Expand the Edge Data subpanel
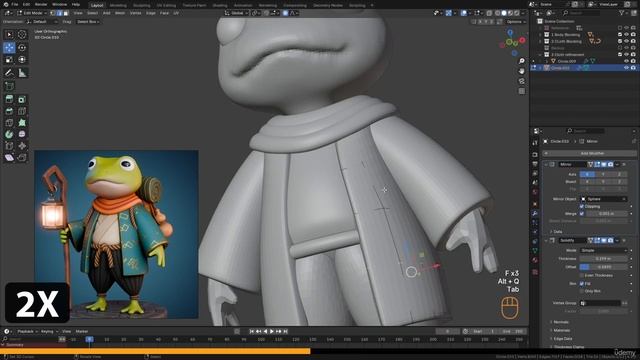 pyautogui.click(x=562, y=339)
